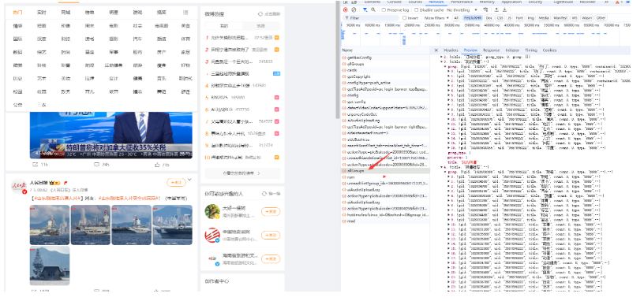Click the 换一换 refresh icon
The image size is (644, 301).
[x=264, y=194]
